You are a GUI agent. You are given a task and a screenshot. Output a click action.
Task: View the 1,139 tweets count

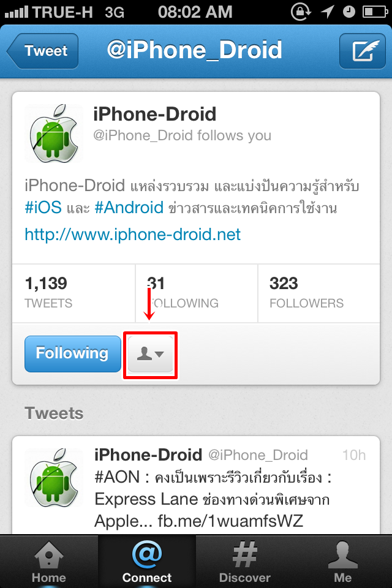tap(74, 293)
